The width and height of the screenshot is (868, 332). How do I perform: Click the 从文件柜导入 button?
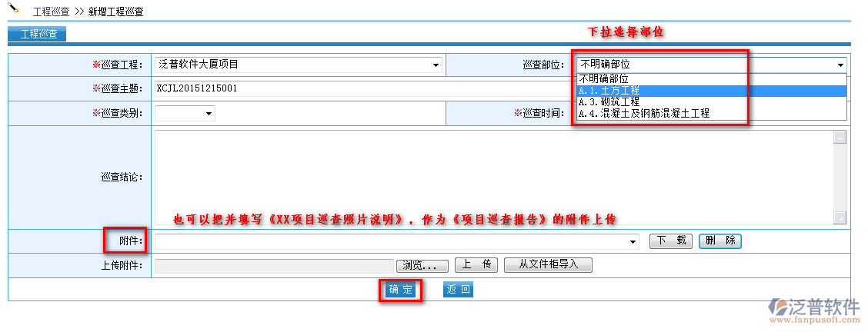coord(548,265)
